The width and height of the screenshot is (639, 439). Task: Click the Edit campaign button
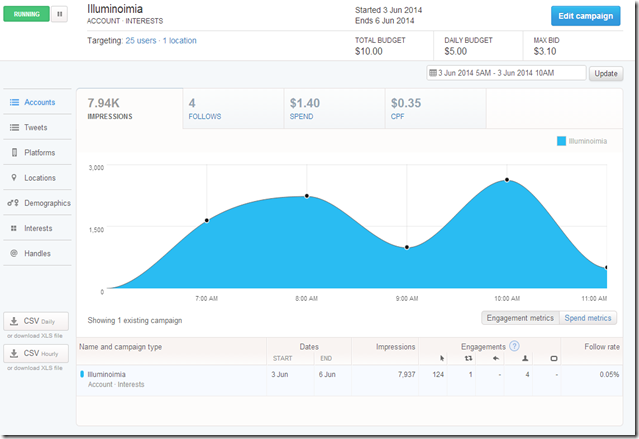[x=584, y=16]
